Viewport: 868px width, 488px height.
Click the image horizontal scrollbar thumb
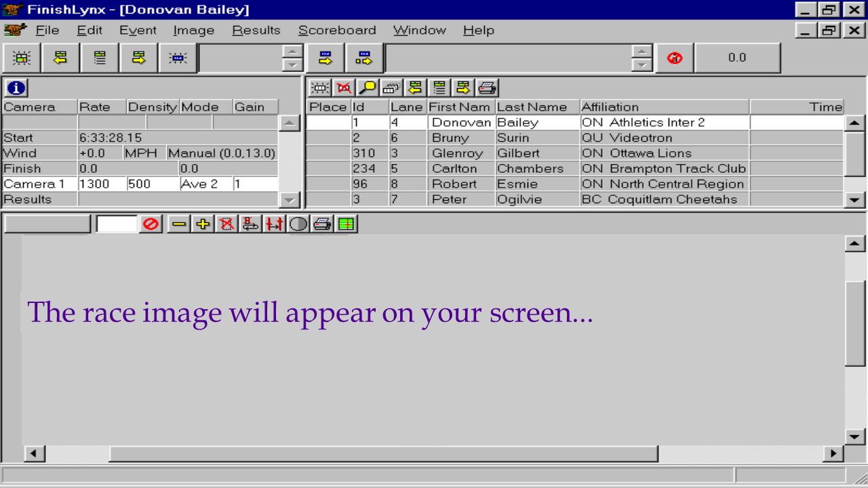pos(383,453)
